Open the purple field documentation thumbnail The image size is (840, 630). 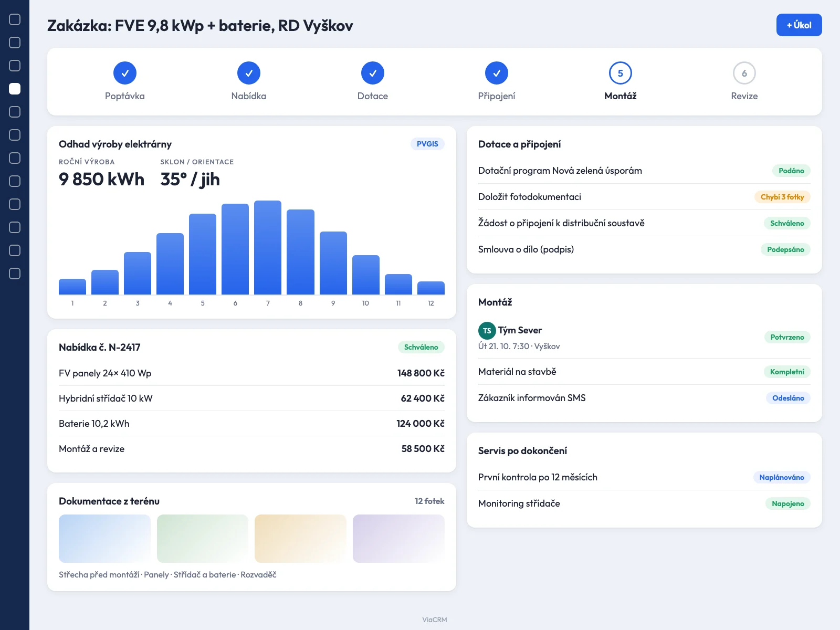[x=398, y=539]
